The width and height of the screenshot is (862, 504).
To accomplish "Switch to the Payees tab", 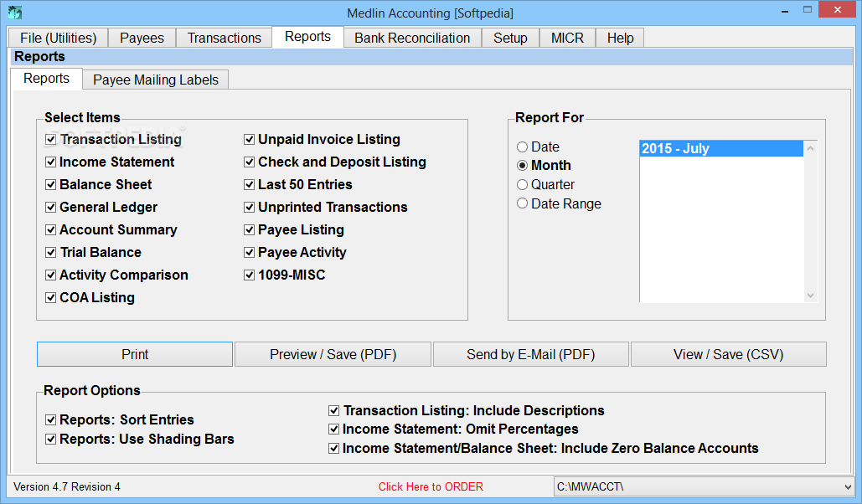I will coord(142,38).
